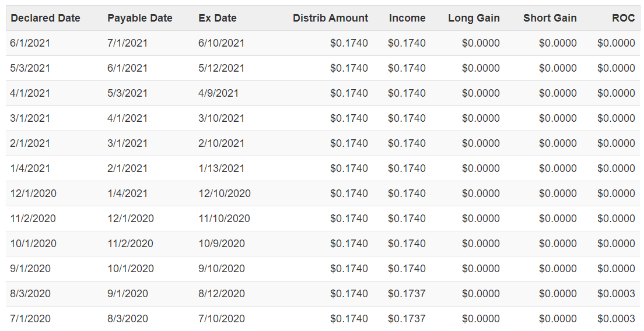Screen dimensions: 644x331
Task: Click the 9/1/2020 declared date cell
Action: click(30, 269)
